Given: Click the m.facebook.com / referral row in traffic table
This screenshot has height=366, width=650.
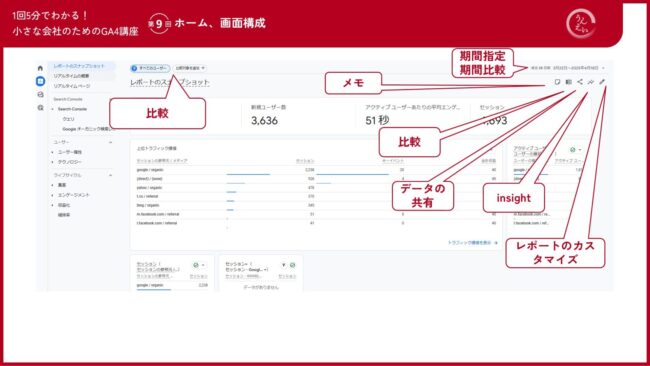Looking at the screenshot, I should (317, 214).
